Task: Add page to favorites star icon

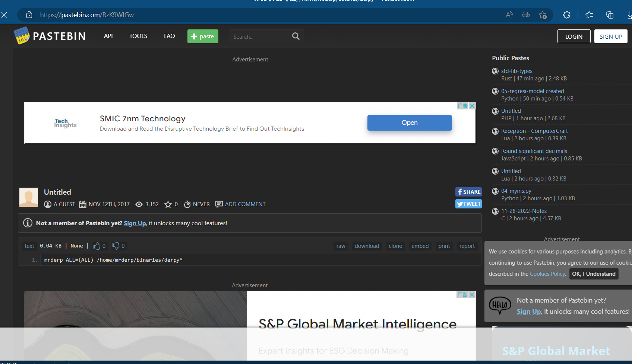Action: coord(543,15)
